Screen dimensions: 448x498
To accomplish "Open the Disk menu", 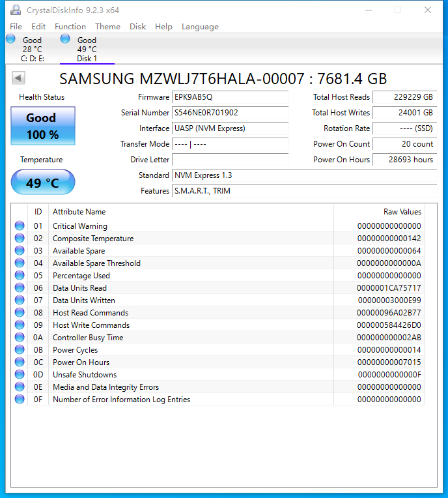I will click(137, 26).
